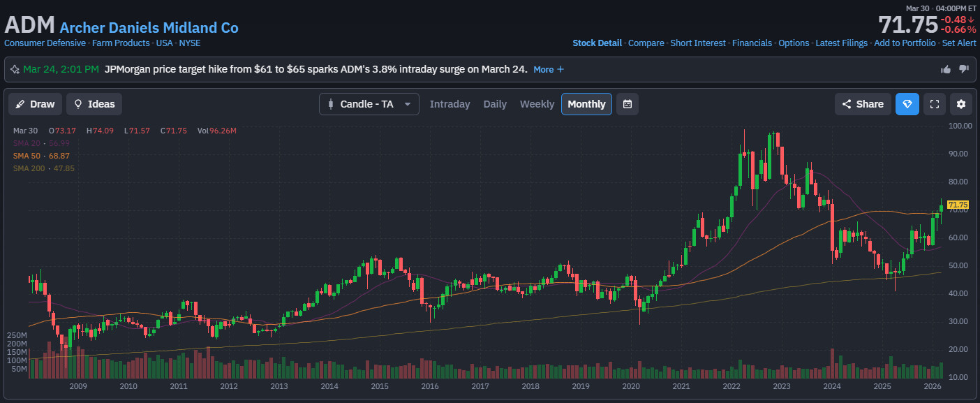
Task: Open chart settings gear
Action: tap(961, 104)
